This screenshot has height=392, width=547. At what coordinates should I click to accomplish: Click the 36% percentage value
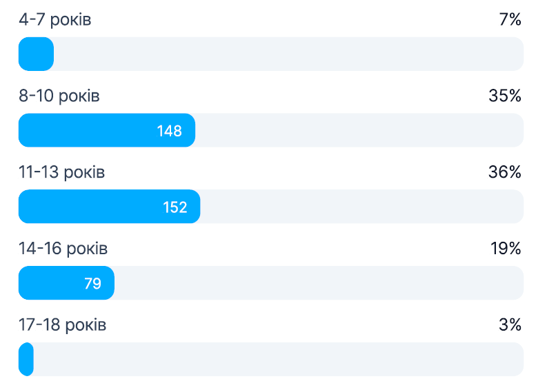coord(505,172)
